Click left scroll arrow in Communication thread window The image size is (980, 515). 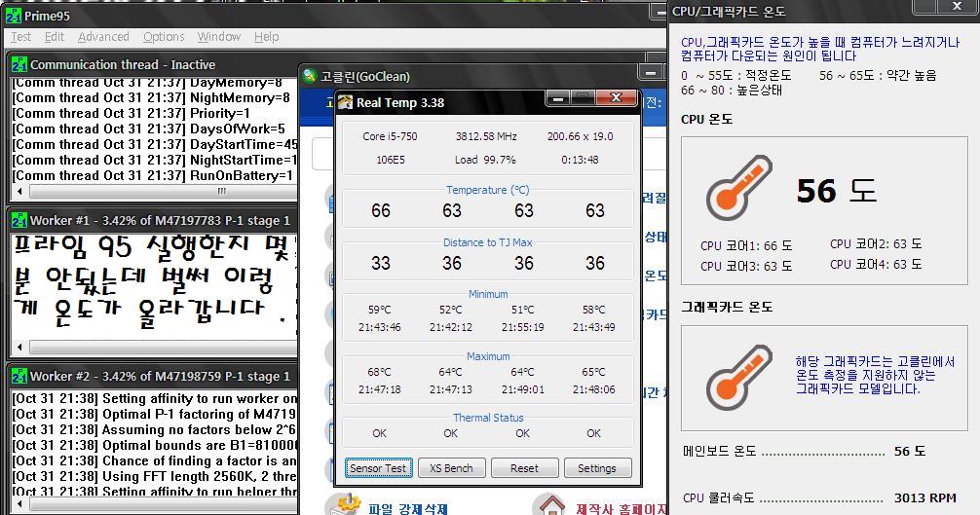19,191
